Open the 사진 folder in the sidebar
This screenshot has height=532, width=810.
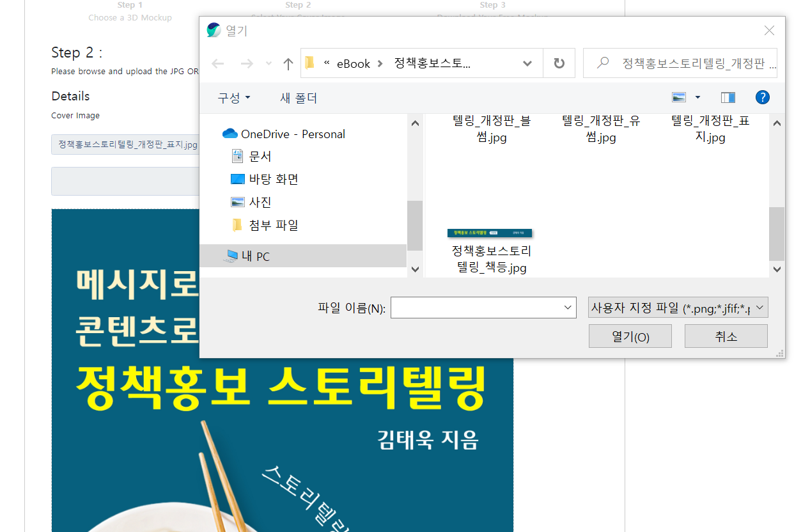260,201
